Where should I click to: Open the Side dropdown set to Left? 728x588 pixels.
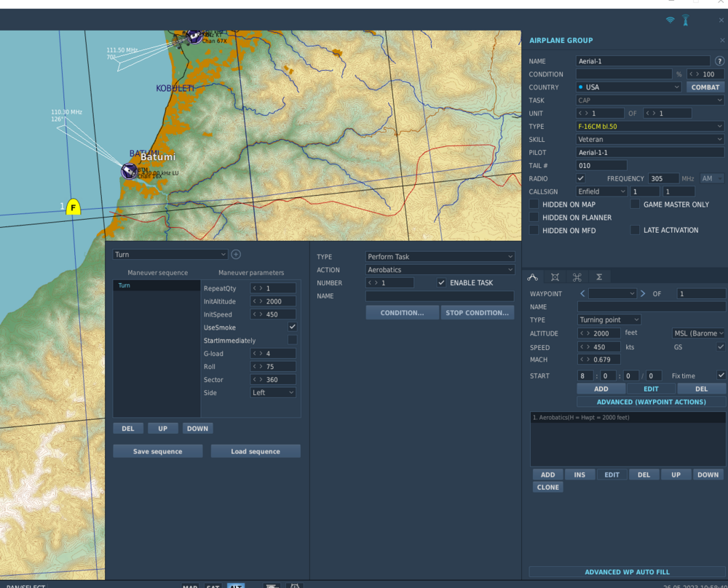pyautogui.click(x=272, y=393)
